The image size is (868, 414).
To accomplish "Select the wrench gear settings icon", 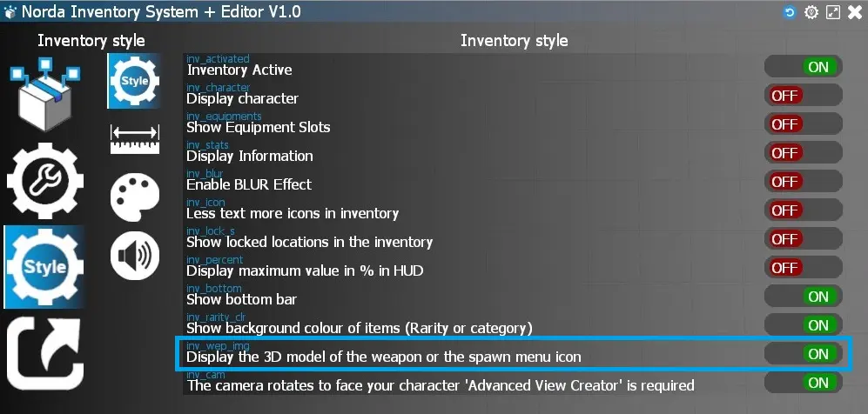I will (45, 180).
